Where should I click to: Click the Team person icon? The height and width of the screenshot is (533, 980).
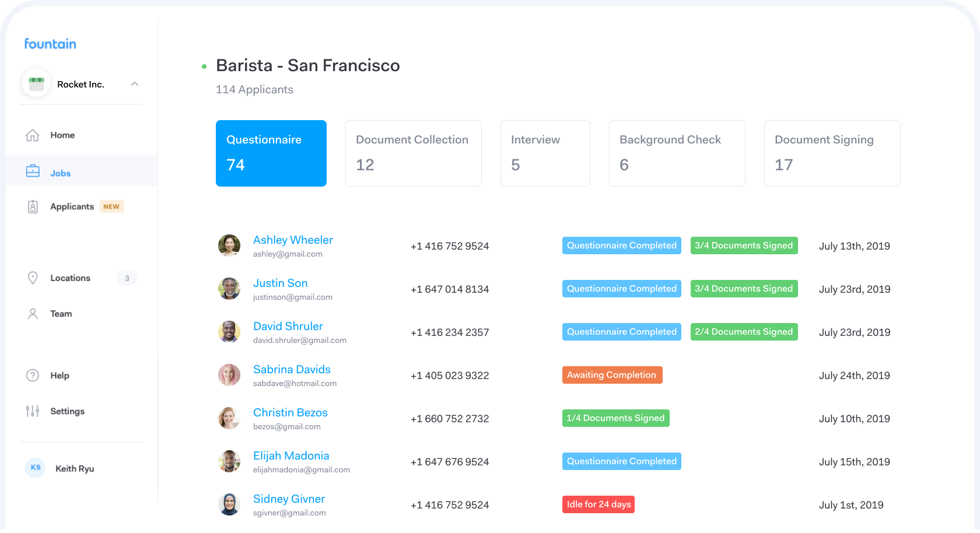click(x=33, y=314)
